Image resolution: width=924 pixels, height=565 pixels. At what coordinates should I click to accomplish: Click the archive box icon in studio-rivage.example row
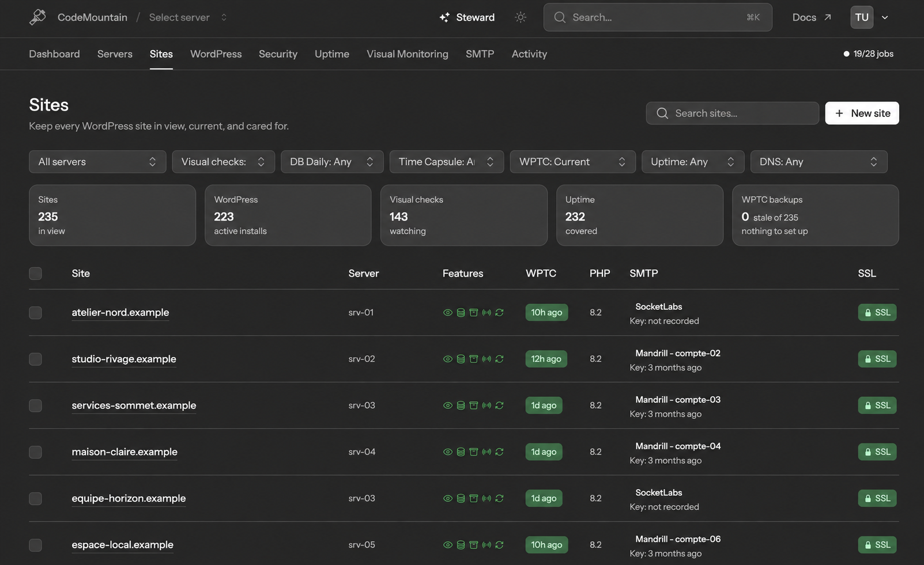473,359
